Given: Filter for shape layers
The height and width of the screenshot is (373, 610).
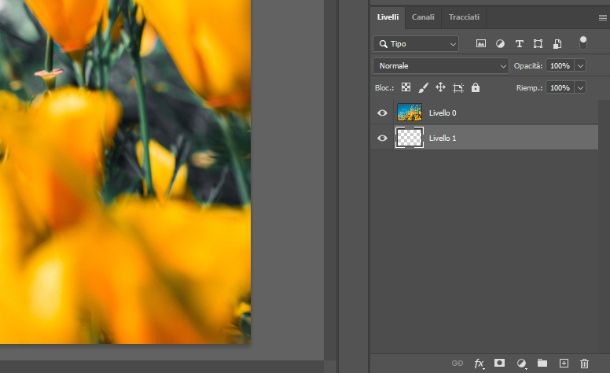Looking at the screenshot, I should click(538, 44).
